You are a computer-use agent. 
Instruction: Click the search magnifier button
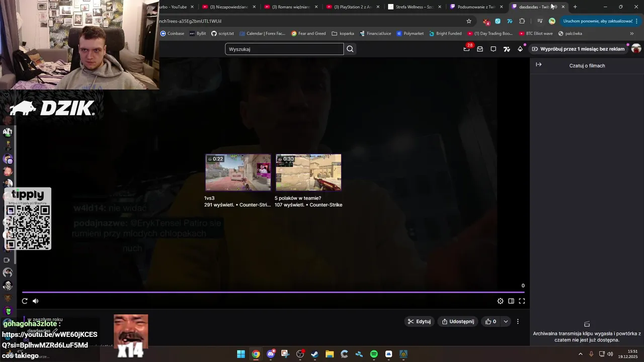click(350, 49)
